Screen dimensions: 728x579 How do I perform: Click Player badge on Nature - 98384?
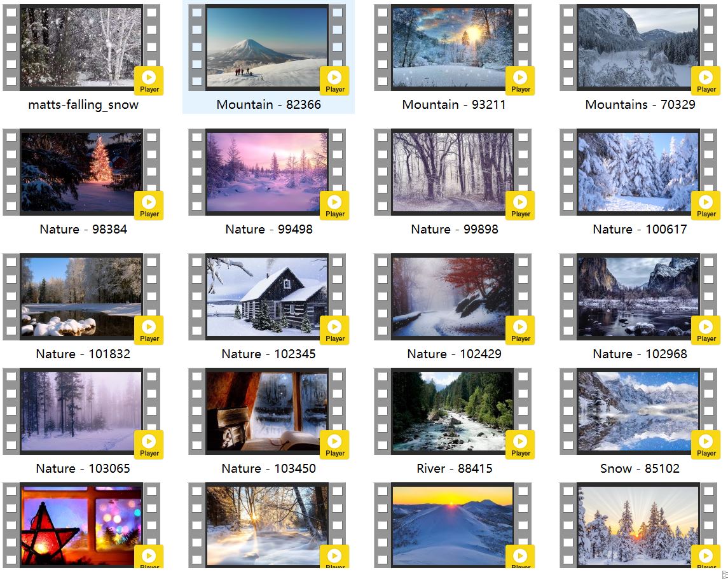pyautogui.click(x=149, y=206)
